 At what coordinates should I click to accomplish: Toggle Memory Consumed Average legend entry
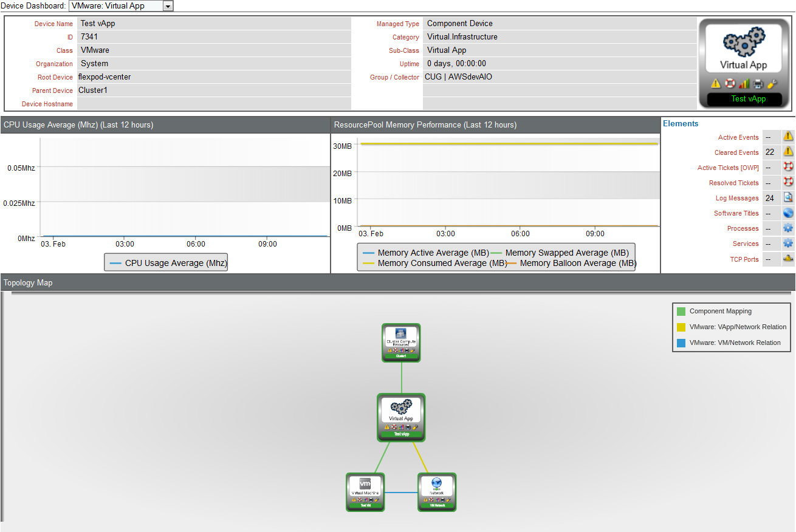(434, 263)
